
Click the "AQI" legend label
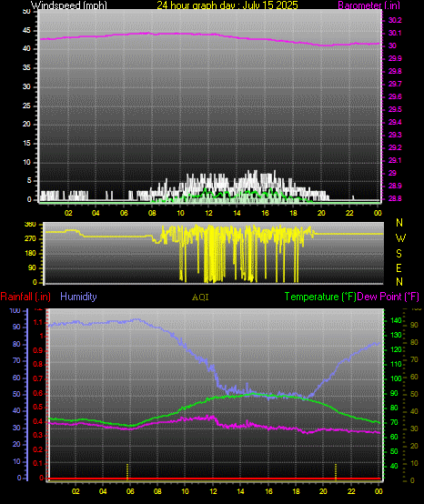pyautogui.click(x=200, y=297)
